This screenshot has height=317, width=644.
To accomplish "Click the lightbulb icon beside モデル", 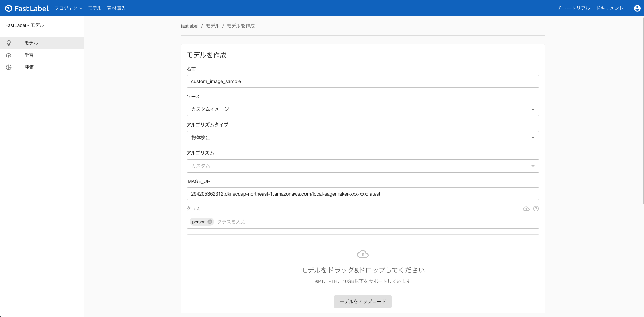I will pyautogui.click(x=9, y=43).
